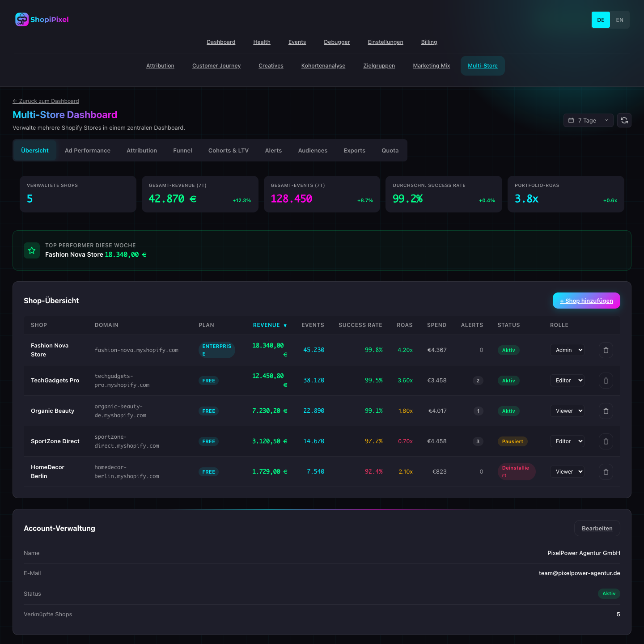The image size is (644, 644).
Task: Switch to the Ad Performance tab
Action: tap(88, 151)
